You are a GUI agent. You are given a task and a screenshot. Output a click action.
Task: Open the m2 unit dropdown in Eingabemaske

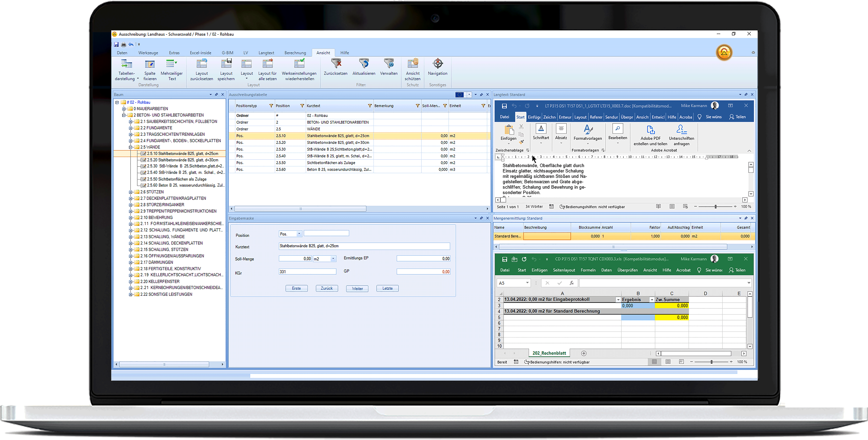[x=333, y=259]
